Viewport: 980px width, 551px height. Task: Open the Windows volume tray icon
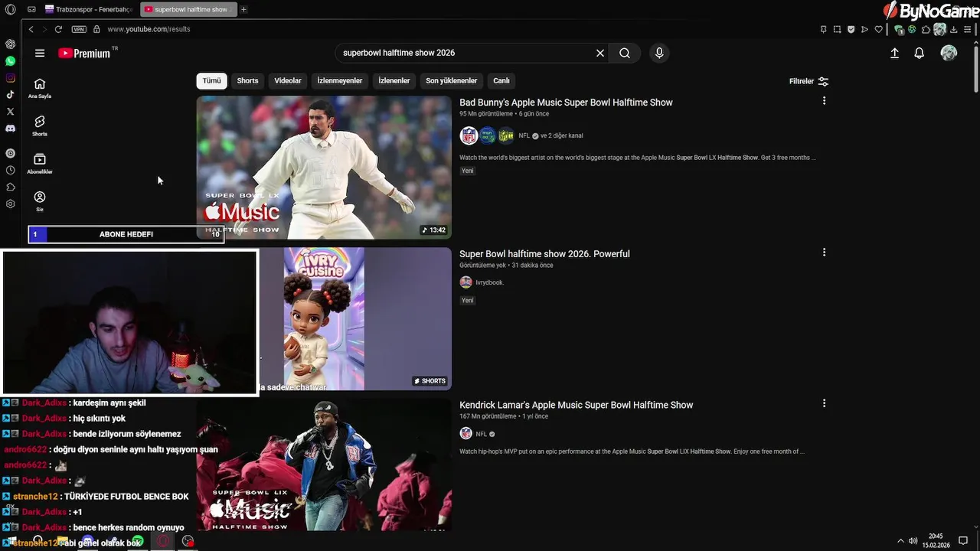pos(913,541)
